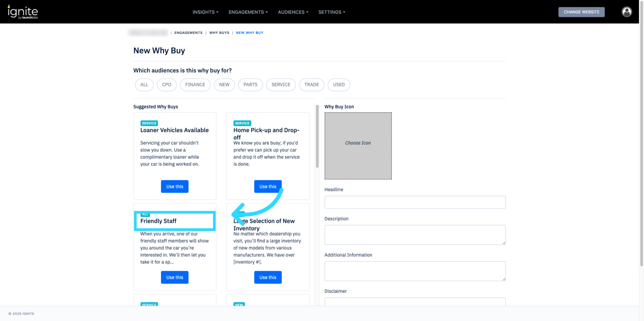This screenshot has width=644, height=321.
Task: Select the SERVICE audience pill
Action: pyautogui.click(x=281, y=85)
